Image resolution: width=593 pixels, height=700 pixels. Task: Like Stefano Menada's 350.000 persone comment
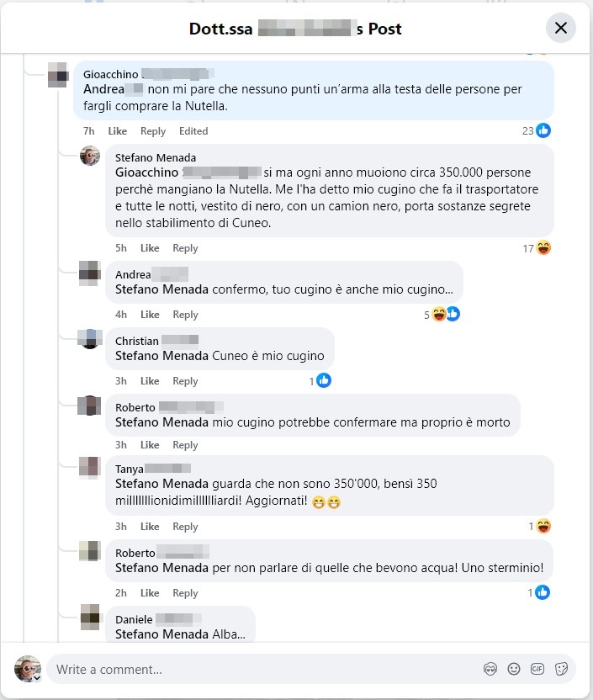pos(150,248)
